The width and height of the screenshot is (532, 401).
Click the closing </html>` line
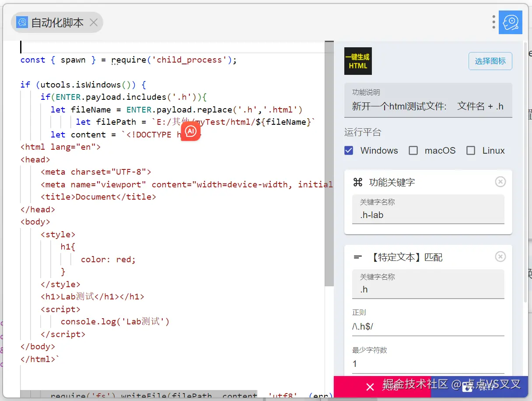40,359
